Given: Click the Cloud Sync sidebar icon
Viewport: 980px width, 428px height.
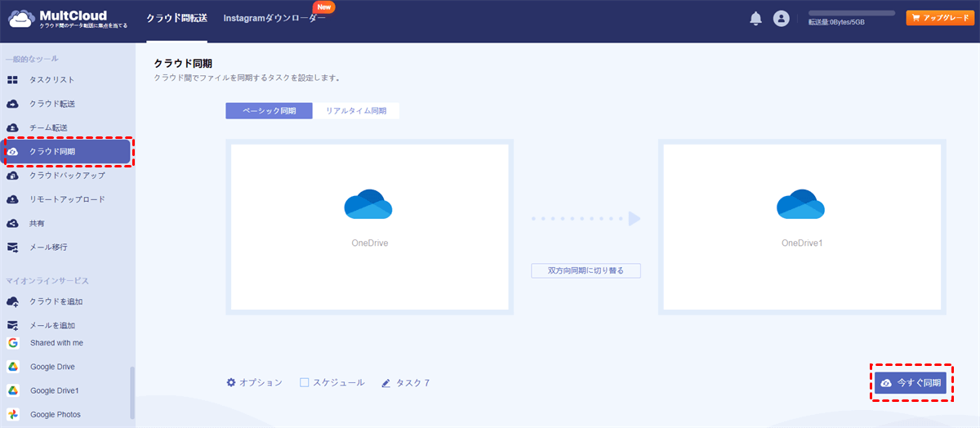Looking at the screenshot, I should point(14,152).
